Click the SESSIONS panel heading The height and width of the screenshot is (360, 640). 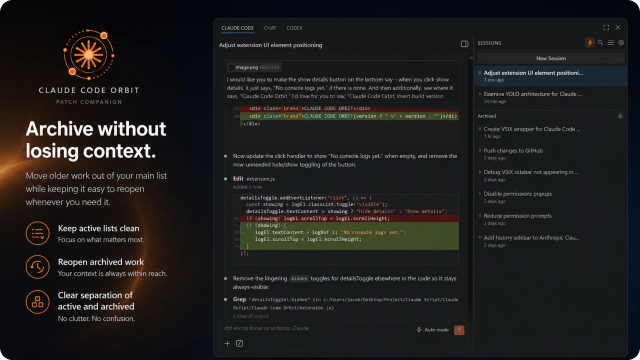[x=489, y=43]
